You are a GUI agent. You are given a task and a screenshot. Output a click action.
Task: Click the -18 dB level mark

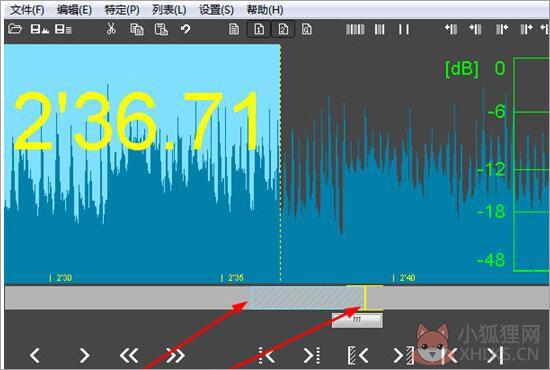pyautogui.click(x=491, y=211)
